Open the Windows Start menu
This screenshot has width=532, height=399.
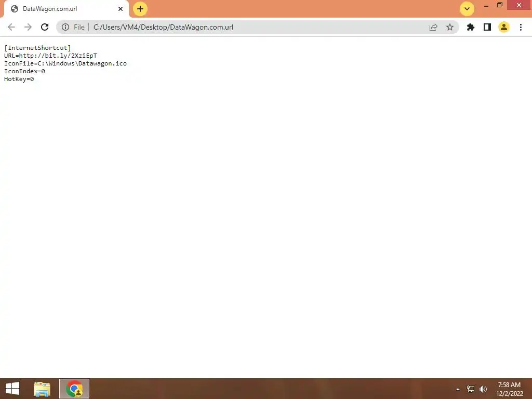pos(12,389)
